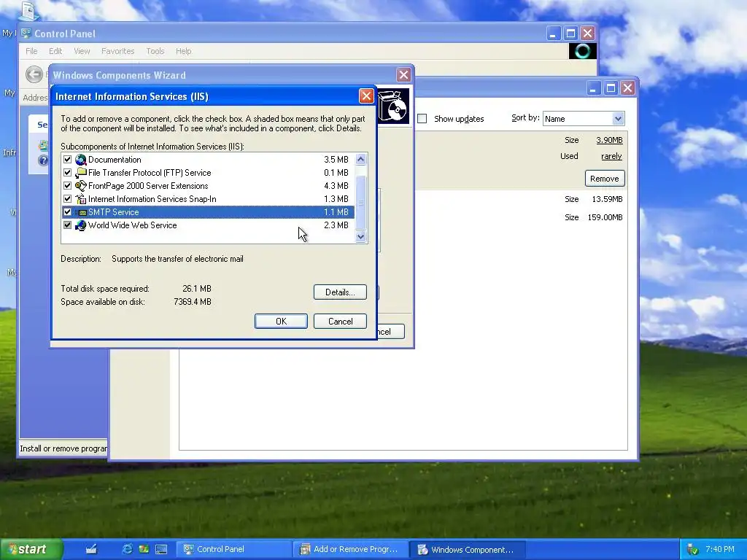This screenshot has width=747, height=560.
Task: Click the FTP Service folder icon
Action: [80, 172]
